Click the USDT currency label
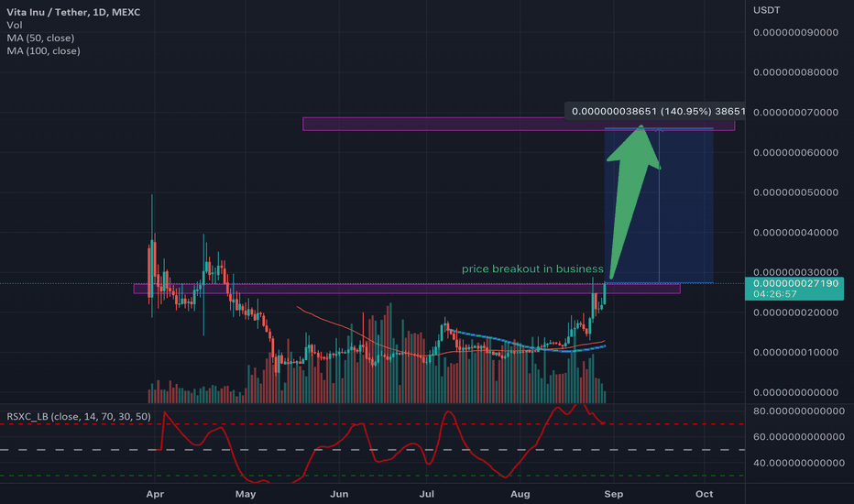The image size is (854, 504). (766, 10)
